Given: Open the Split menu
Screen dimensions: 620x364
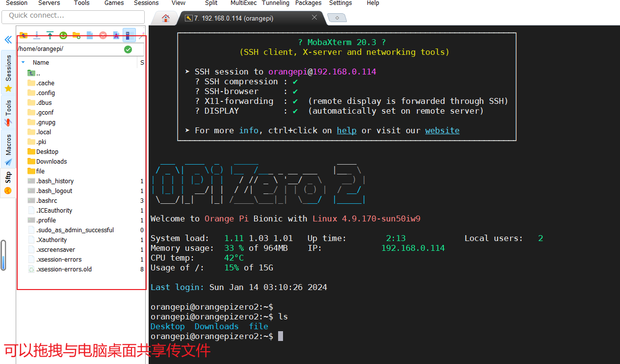Looking at the screenshot, I should (x=211, y=3).
